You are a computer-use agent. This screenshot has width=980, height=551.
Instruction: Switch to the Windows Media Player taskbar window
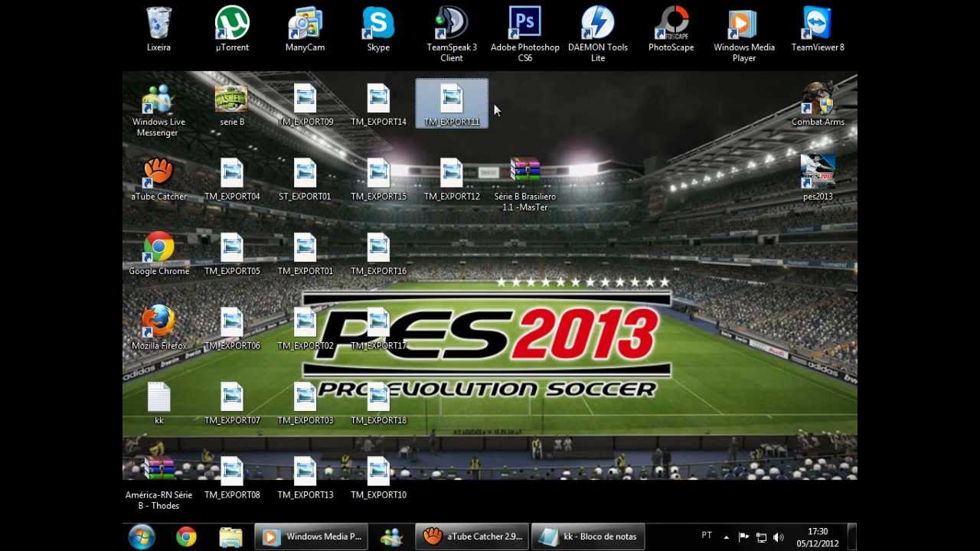(311, 536)
